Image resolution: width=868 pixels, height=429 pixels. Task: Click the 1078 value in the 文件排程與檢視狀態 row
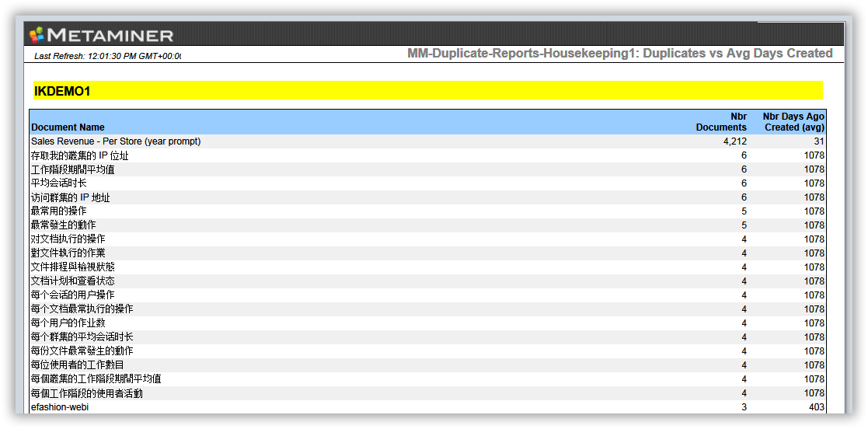pyautogui.click(x=814, y=267)
